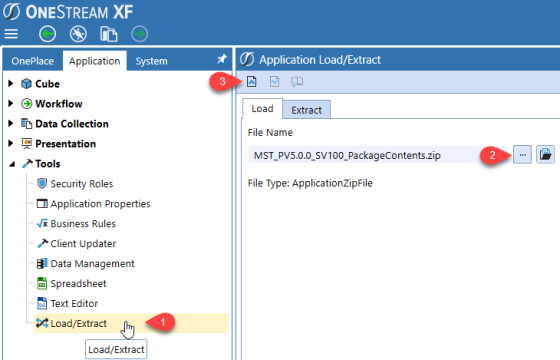This screenshot has height=360, width=560.
Task: Expand the Workflow tree node
Action: [11, 104]
